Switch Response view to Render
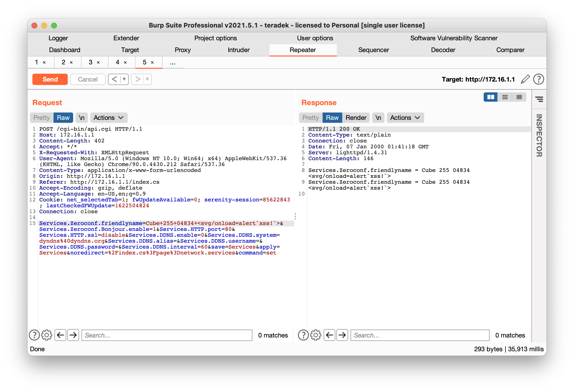574x392 pixels. 356,118
